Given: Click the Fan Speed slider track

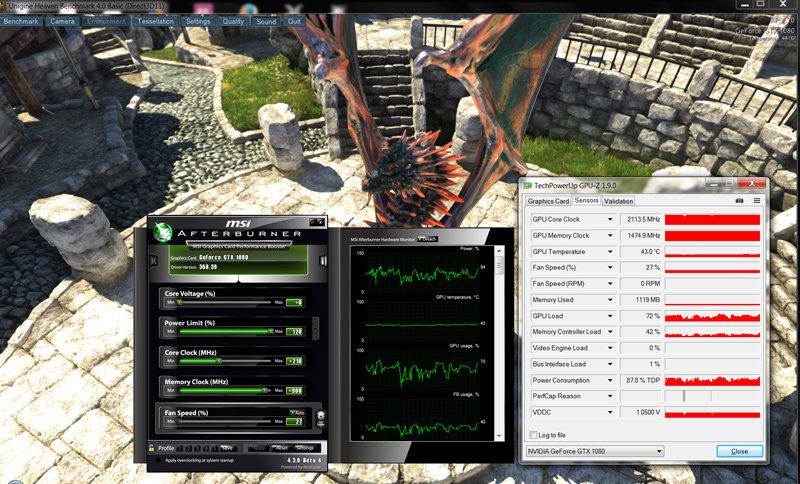Looking at the screenshot, I should [224, 422].
